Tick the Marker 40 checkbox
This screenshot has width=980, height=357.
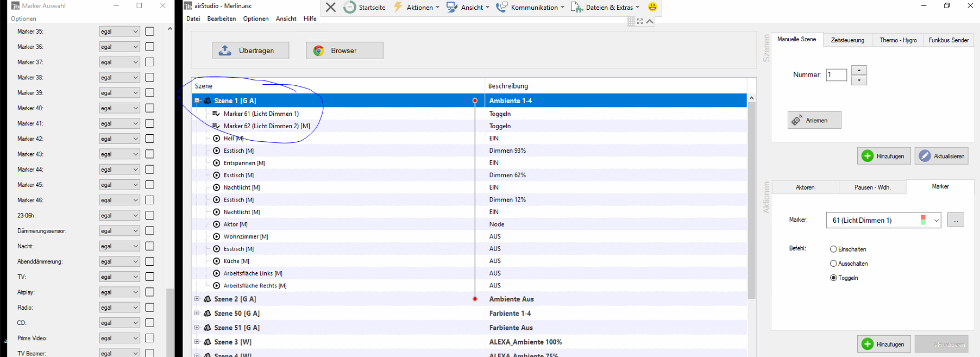[150, 108]
